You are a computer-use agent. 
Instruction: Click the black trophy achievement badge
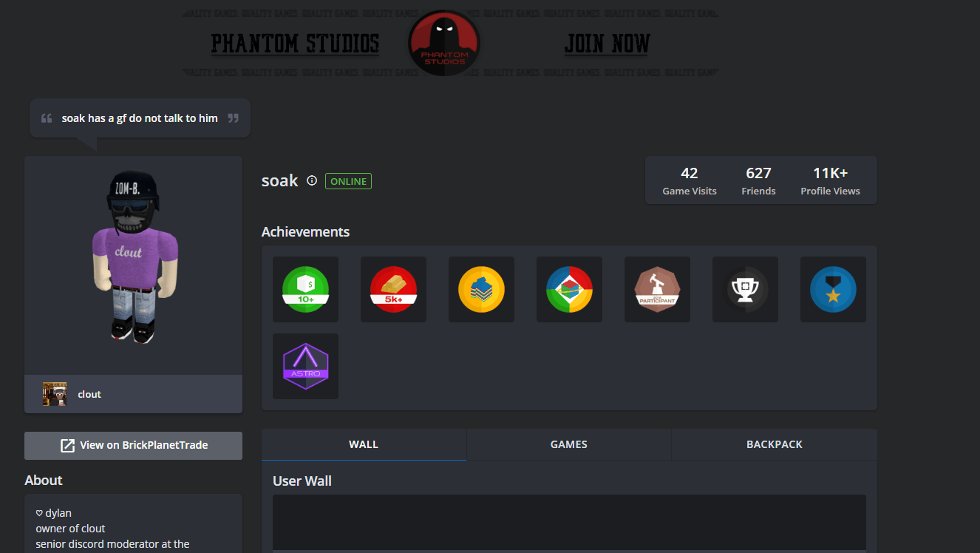tap(745, 289)
